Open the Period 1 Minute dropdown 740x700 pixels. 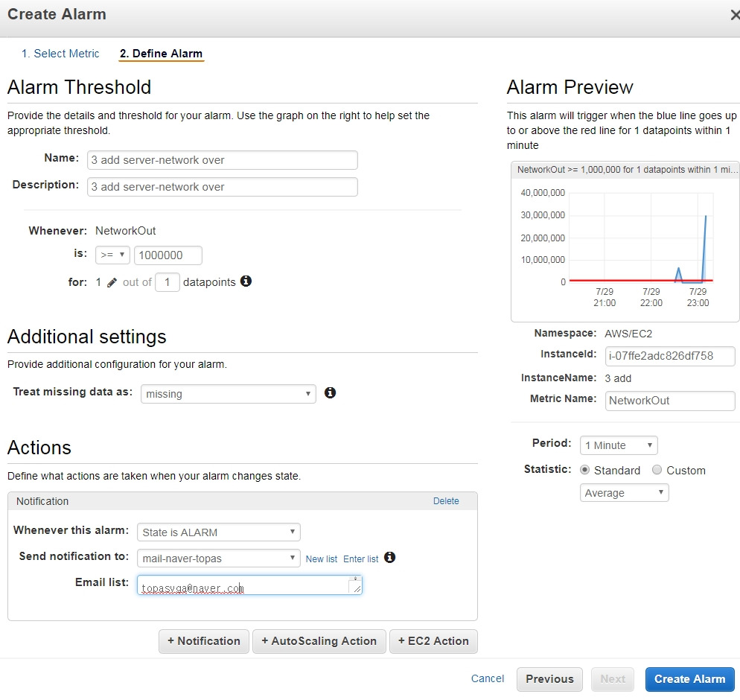pos(619,445)
